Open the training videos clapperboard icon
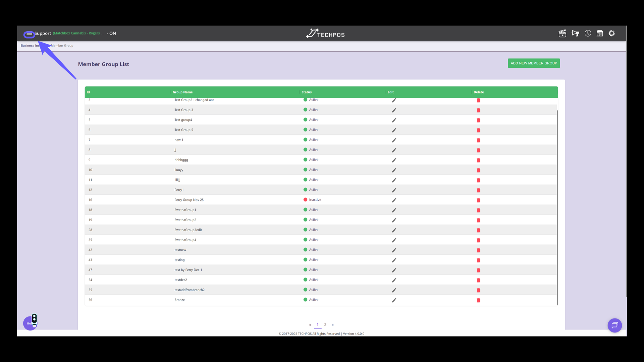This screenshot has width=644, height=362. click(x=562, y=33)
